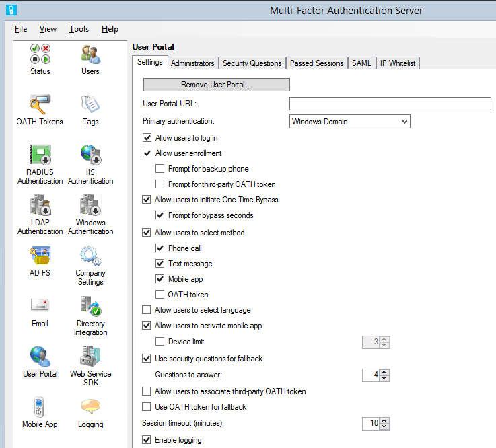496x448 pixels.
Task: Open the IIS Authentication icon
Action: [90, 155]
